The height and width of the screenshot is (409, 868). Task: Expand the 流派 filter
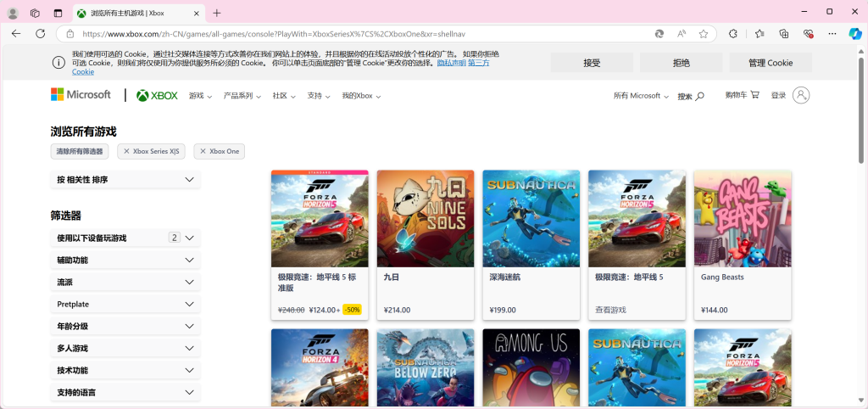[x=125, y=282]
